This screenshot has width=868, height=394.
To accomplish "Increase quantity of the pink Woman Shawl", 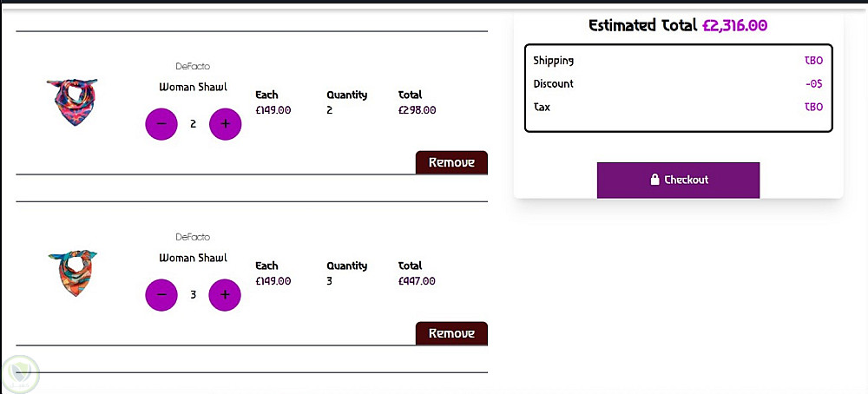I will [x=225, y=124].
